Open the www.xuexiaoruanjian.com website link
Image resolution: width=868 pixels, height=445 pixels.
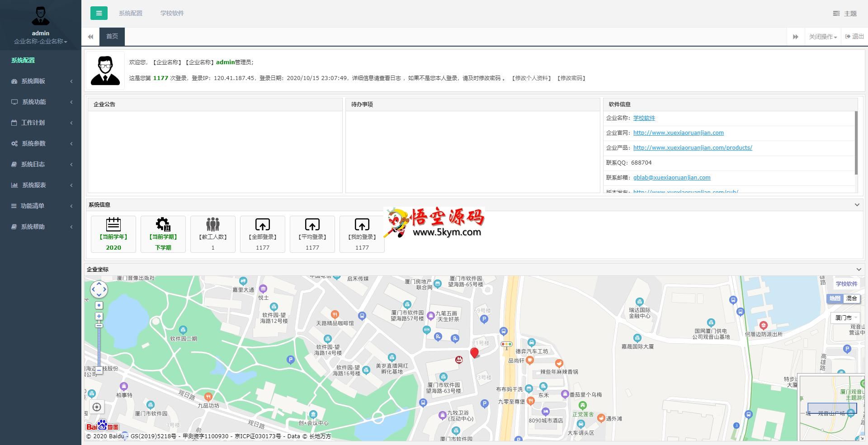(679, 133)
